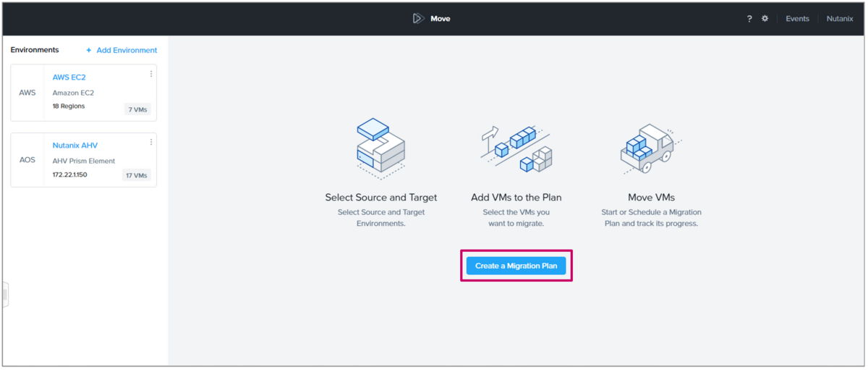
Task: Click the Move VMs truck illustration
Action: (651, 148)
